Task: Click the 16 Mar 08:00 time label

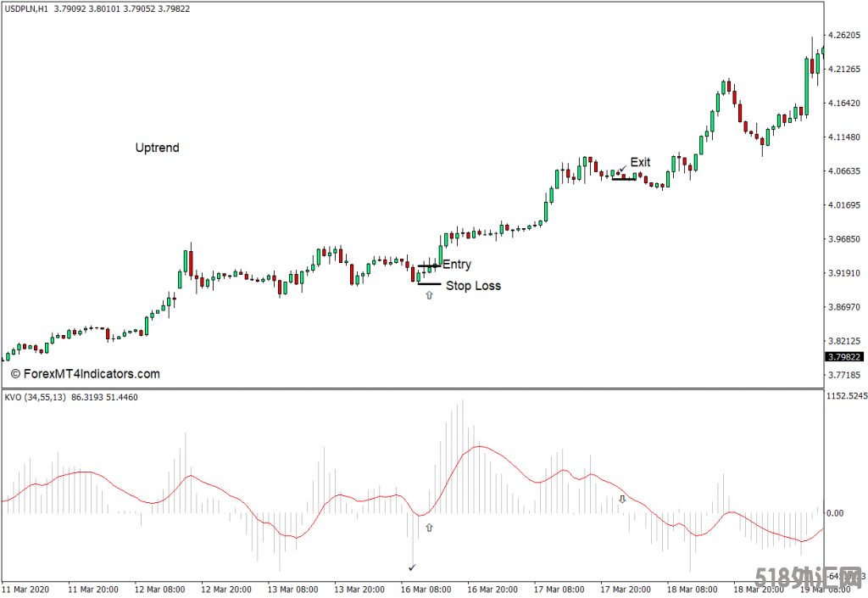Action: 426,590
